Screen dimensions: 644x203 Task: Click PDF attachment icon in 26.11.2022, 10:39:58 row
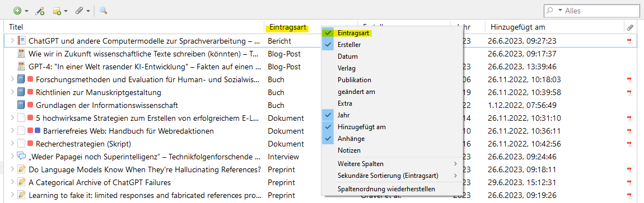pos(629,93)
